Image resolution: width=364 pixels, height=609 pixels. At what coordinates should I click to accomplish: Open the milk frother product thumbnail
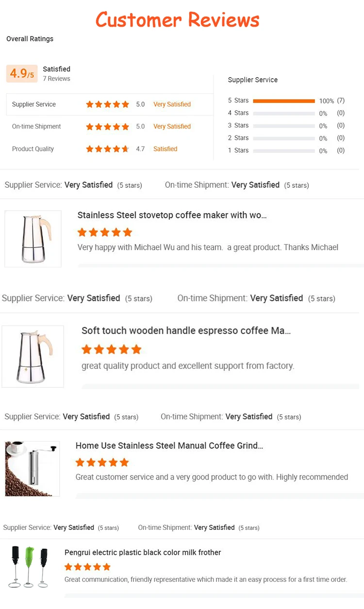point(30,567)
